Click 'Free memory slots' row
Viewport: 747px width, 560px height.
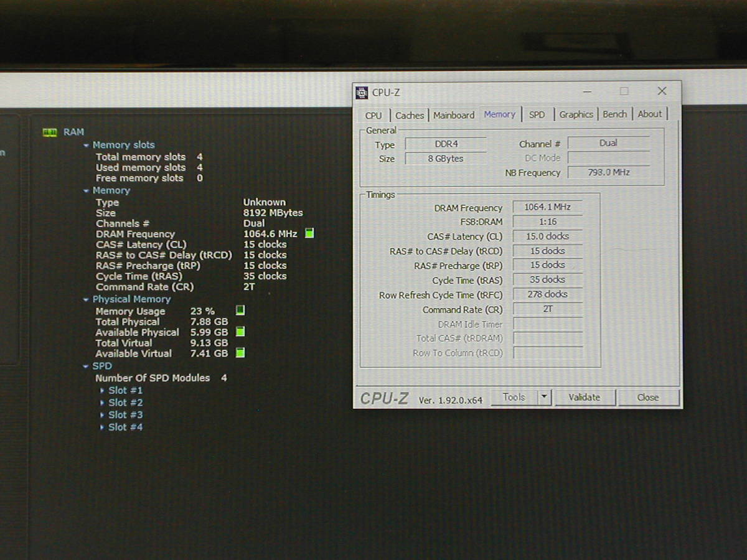[x=149, y=178]
